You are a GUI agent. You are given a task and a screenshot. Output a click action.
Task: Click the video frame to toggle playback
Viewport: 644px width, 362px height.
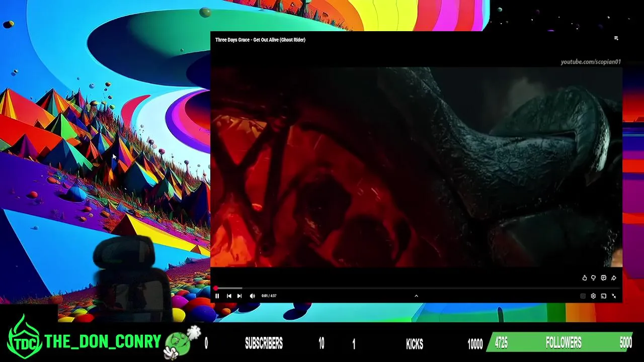coord(416,166)
